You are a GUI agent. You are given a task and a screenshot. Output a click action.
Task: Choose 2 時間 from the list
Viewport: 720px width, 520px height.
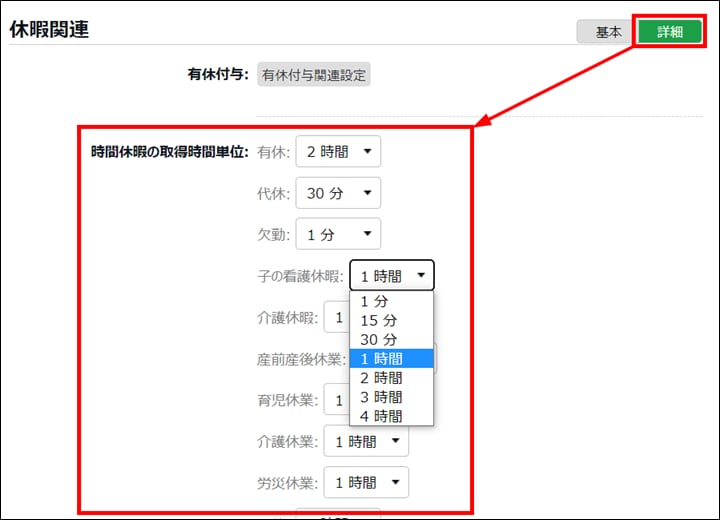(x=391, y=378)
